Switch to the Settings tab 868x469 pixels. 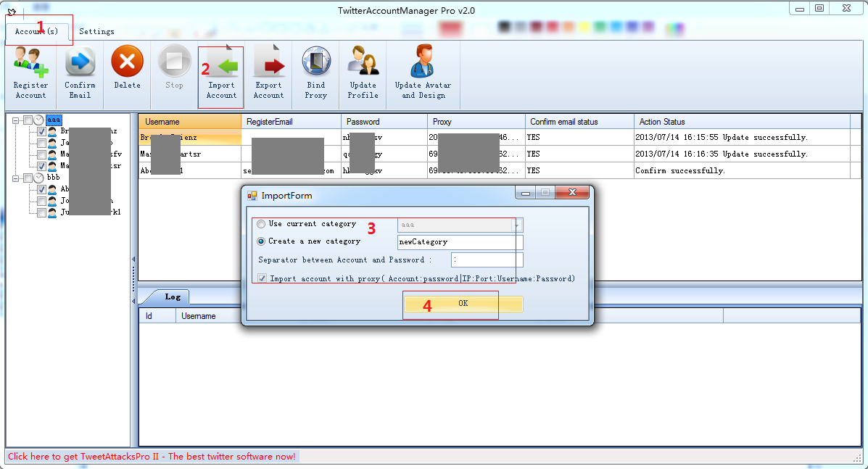click(96, 32)
